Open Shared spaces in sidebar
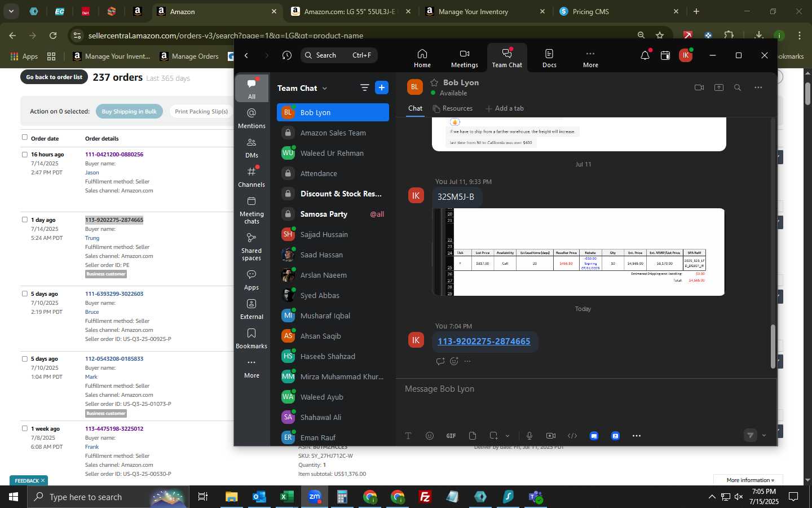Screen dimensions: 812x508 (251, 246)
